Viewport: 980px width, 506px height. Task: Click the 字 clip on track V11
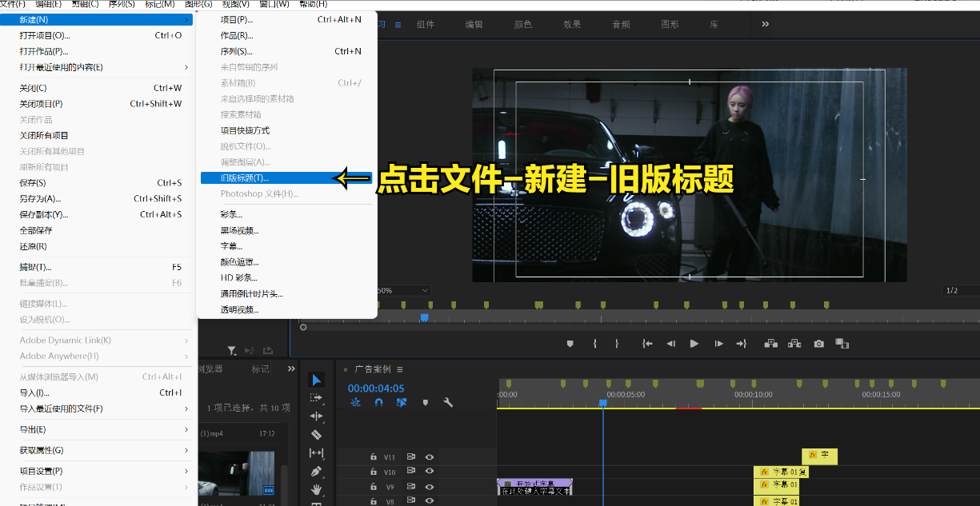coord(818,455)
